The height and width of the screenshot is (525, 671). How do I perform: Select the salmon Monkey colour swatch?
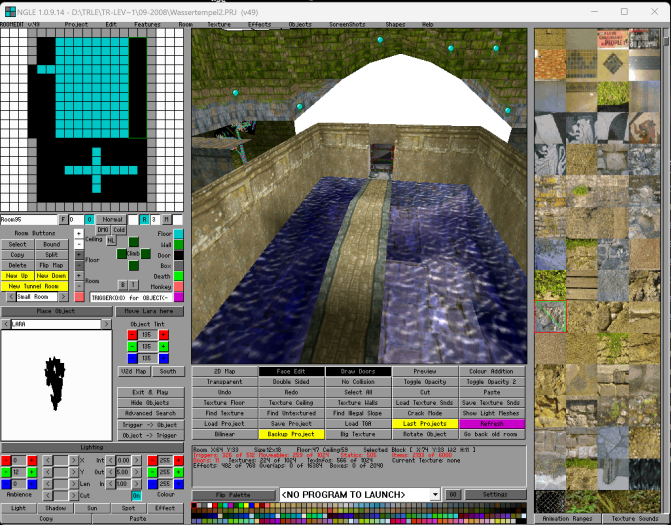tap(178, 286)
